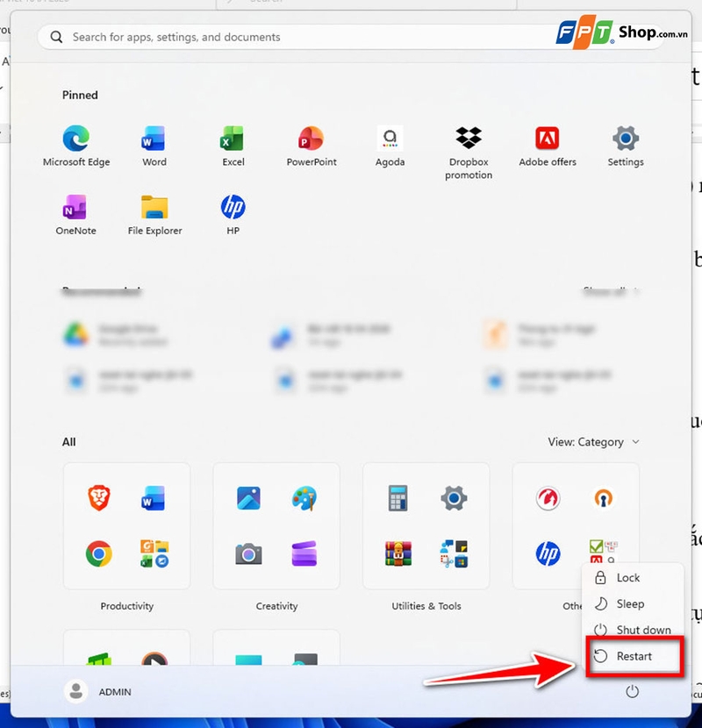Open the Adobe offers tile

click(547, 146)
